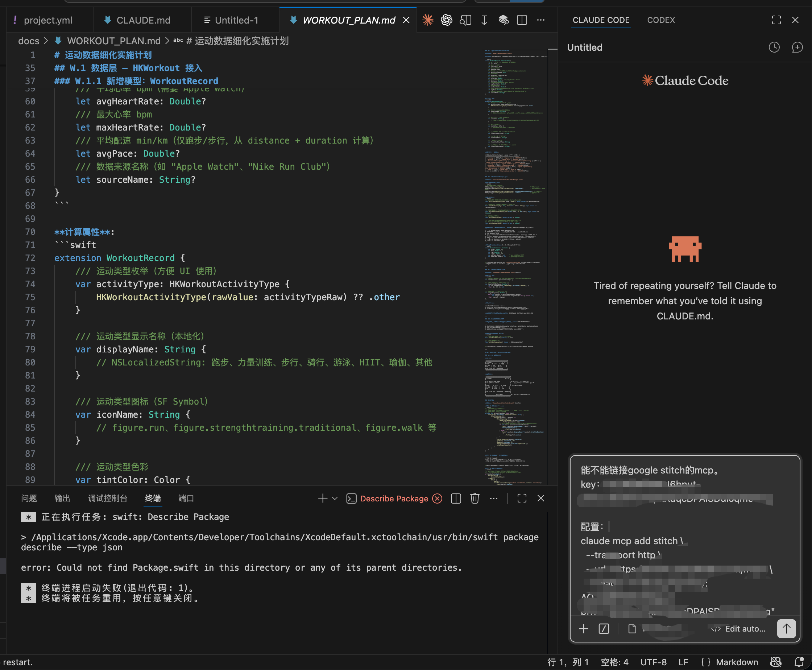812x670 pixels.
Task: Open the notifications bell in status bar
Action: click(799, 662)
